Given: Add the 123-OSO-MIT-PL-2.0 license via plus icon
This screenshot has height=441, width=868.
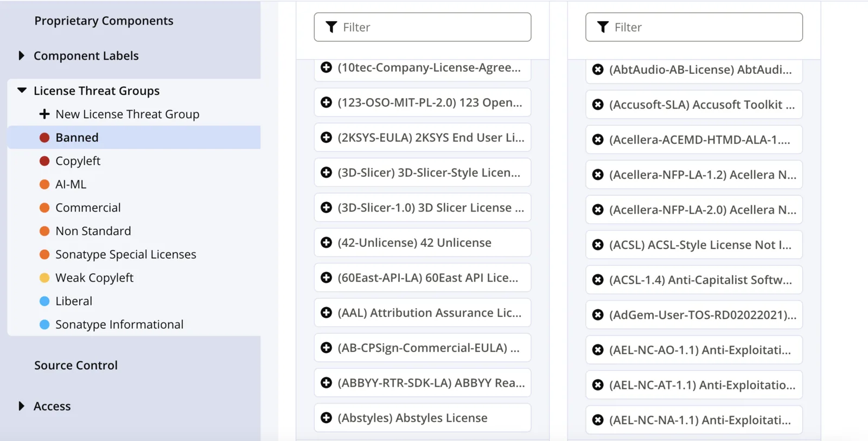Looking at the screenshot, I should tap(326, 103).
